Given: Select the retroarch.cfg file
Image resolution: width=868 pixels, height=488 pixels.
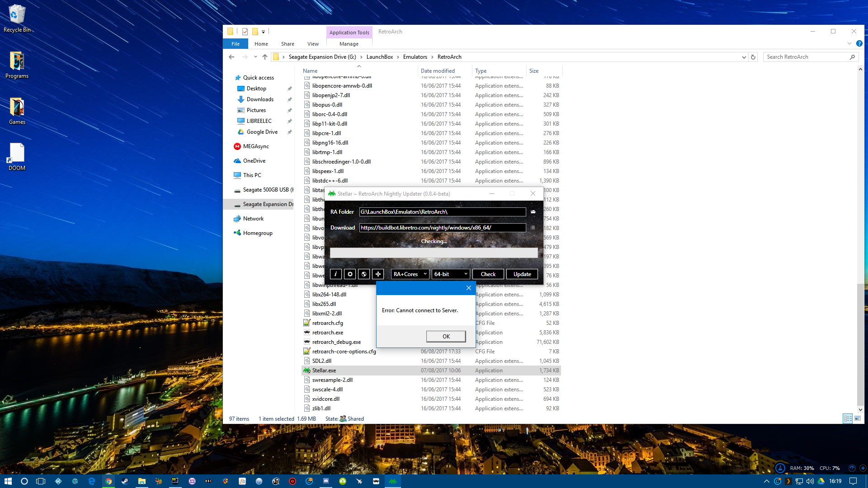Looking at the screenshot, I should pos(328,323).
